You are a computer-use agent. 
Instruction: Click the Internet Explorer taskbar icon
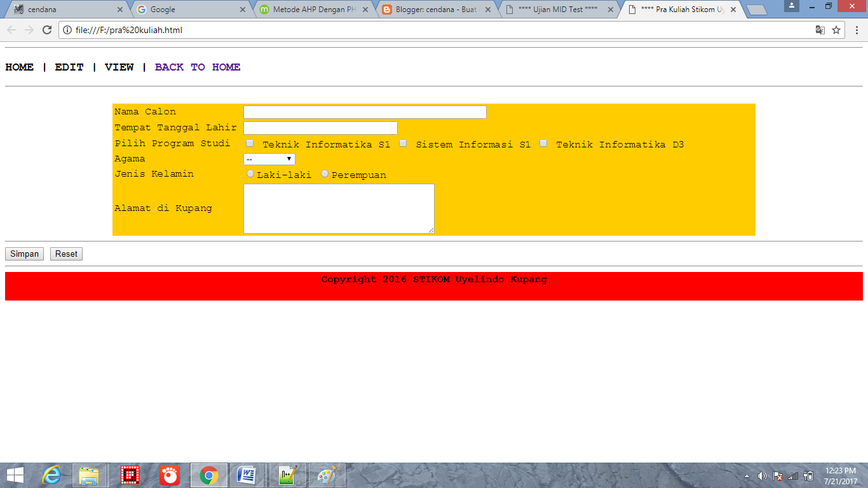(x=53, y=475)
